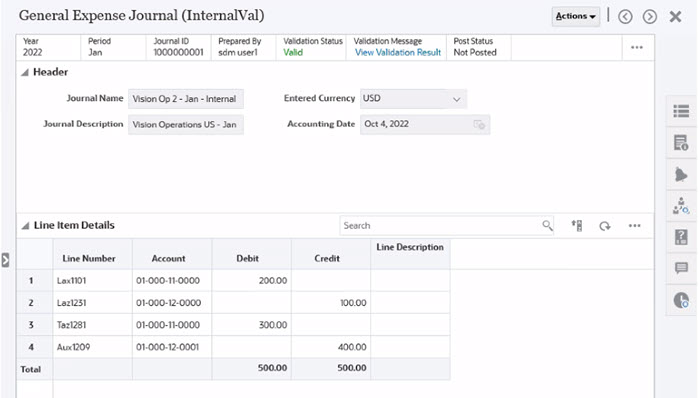Click Not Posted status value

click(x=475, y=53)
